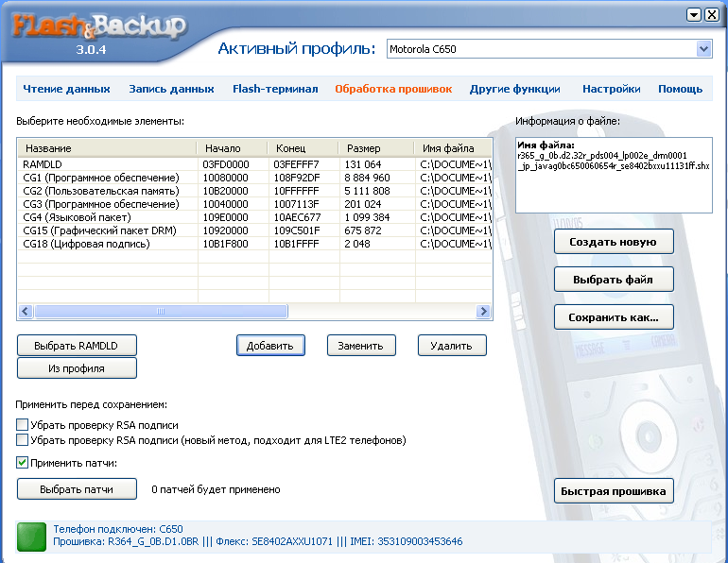This screenshot has height=563, width=728.
Task: Click the file information text box
Action: (614, 176)
